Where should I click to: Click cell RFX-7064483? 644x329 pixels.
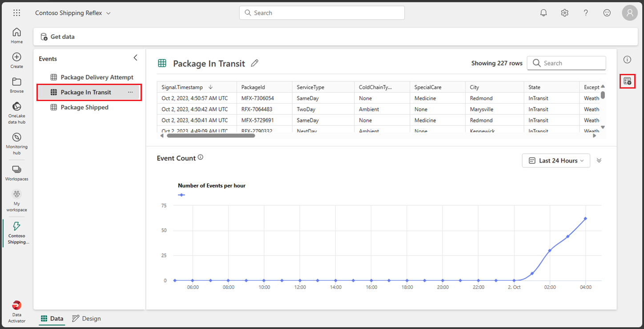(x=264, y=109)
